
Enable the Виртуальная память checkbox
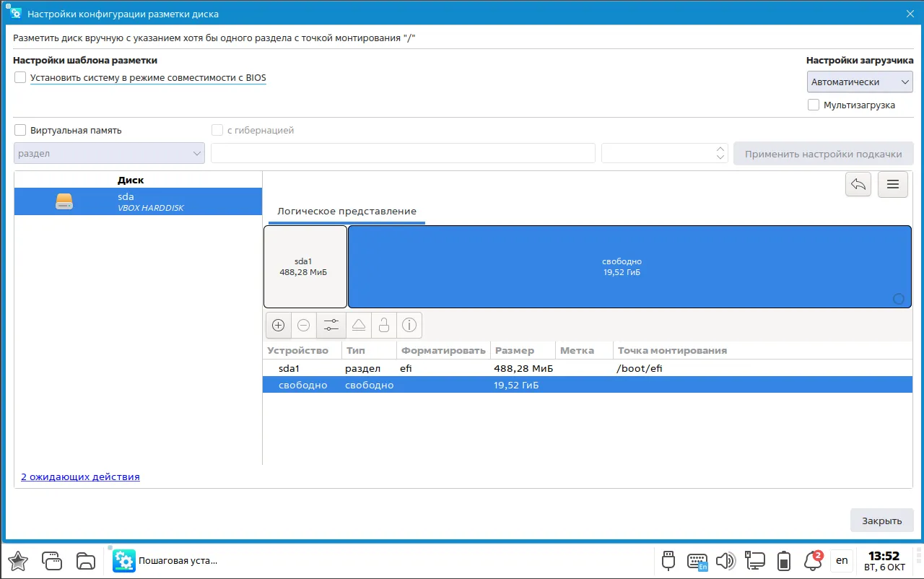pos(20,131)
